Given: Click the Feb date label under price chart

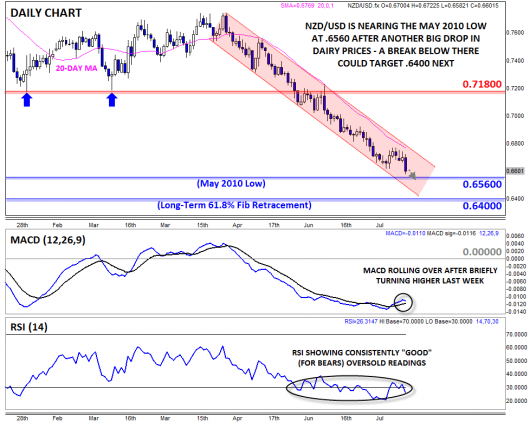Looking at the screenshot, I should 57,225.
